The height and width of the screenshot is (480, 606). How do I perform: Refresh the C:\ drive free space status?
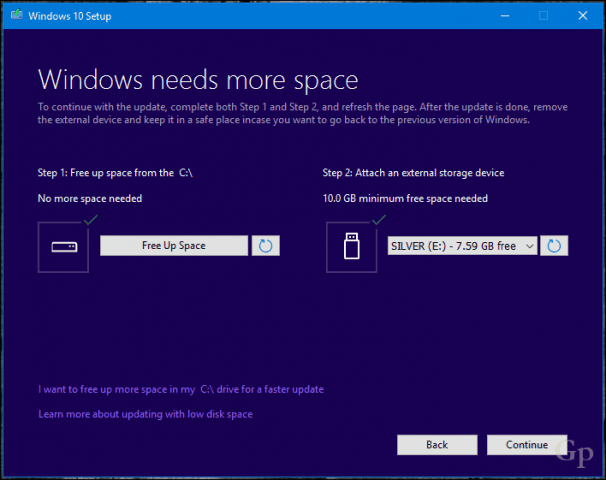coord(266,245)
